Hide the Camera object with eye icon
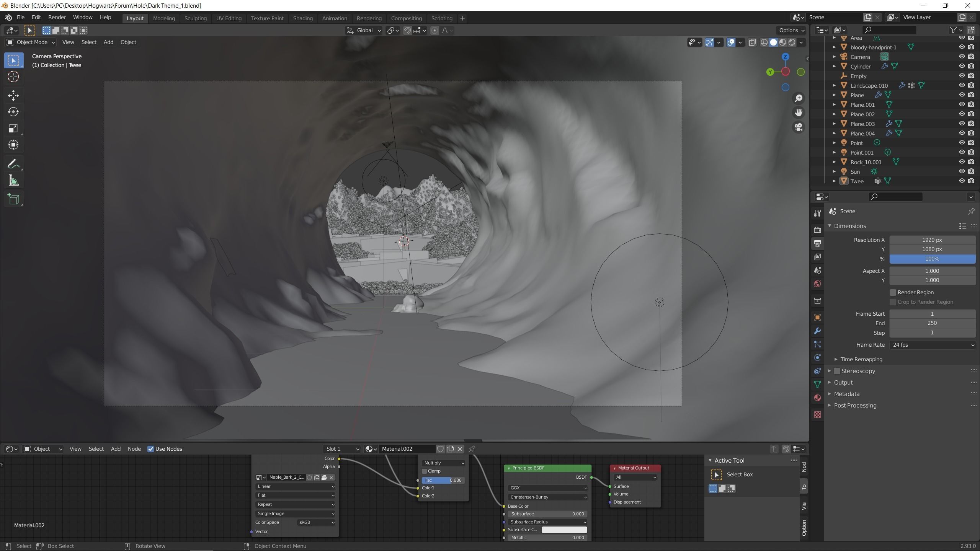 pyautogui.click(x=962, y=57)
